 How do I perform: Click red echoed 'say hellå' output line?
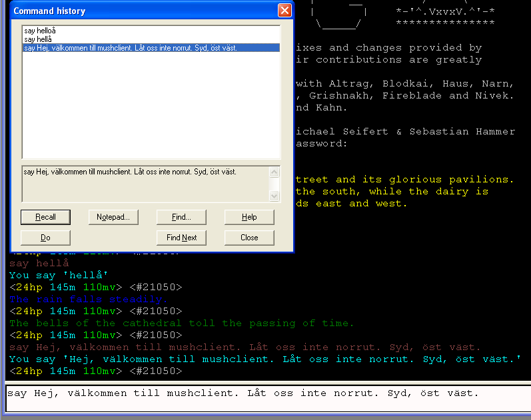click(x=39, y=264)
